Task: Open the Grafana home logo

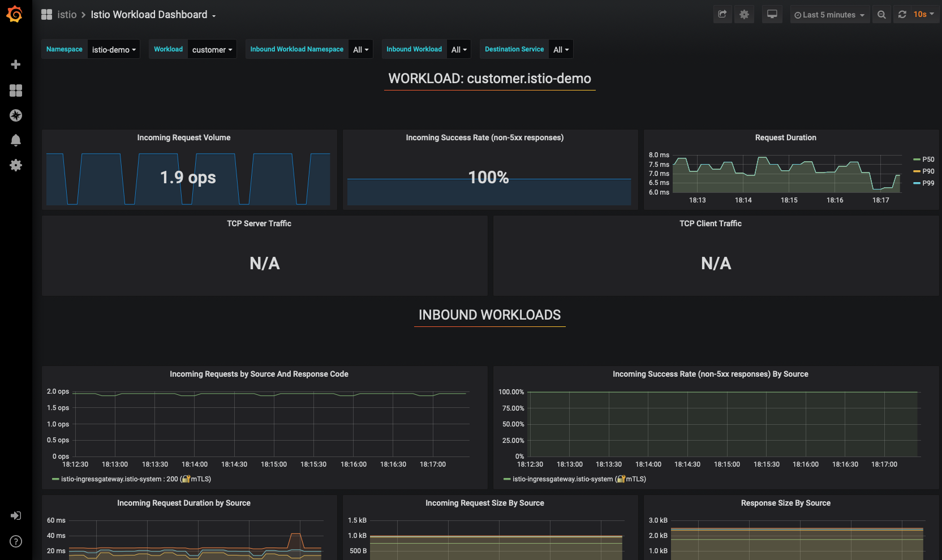Action: 15,14
